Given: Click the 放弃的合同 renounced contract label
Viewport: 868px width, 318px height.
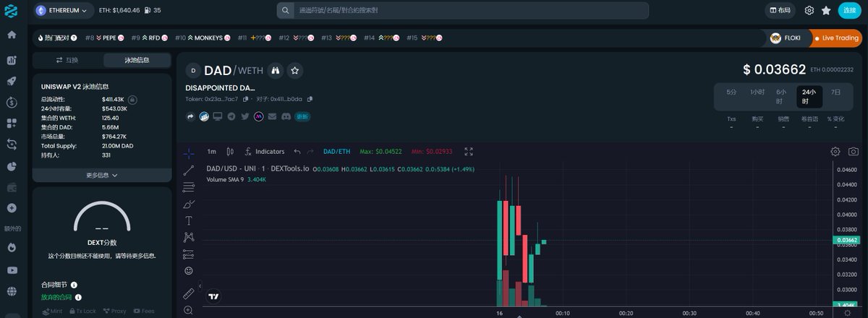Looking at the screenshot, I should pos(56,297).
